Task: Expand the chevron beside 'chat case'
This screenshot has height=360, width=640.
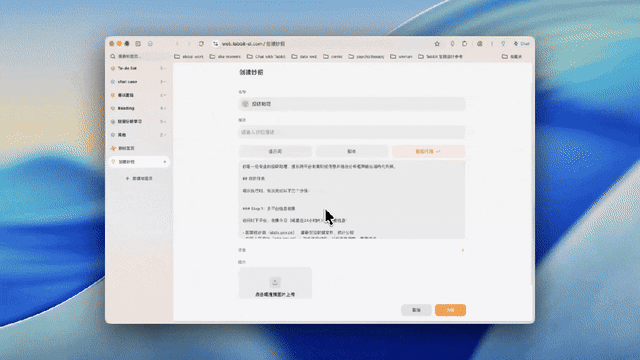Action: coord(165,82)
